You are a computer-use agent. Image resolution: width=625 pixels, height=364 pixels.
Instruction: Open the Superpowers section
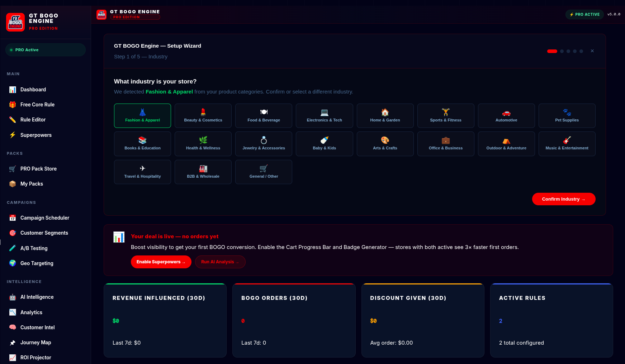46,135
